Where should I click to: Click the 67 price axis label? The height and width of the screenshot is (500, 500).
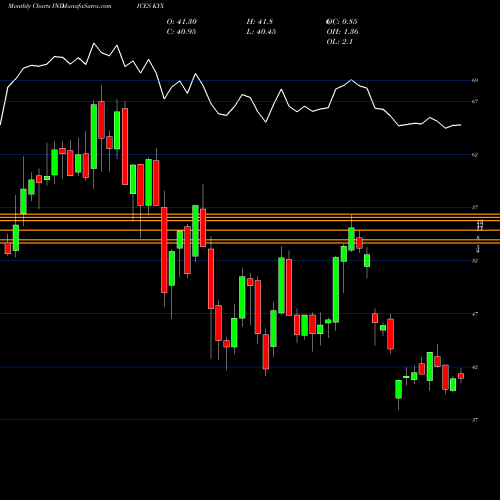[475, 101]
